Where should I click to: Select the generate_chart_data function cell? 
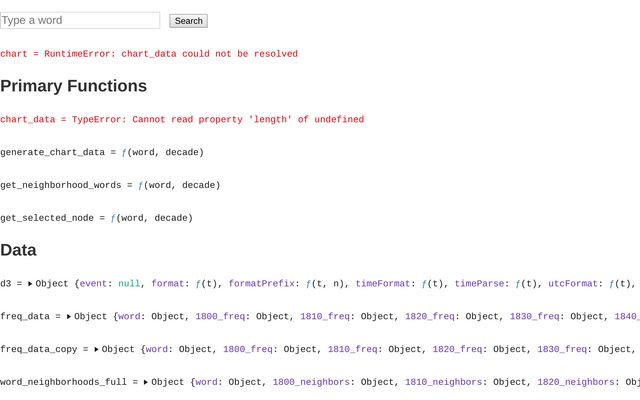[102, 152]
